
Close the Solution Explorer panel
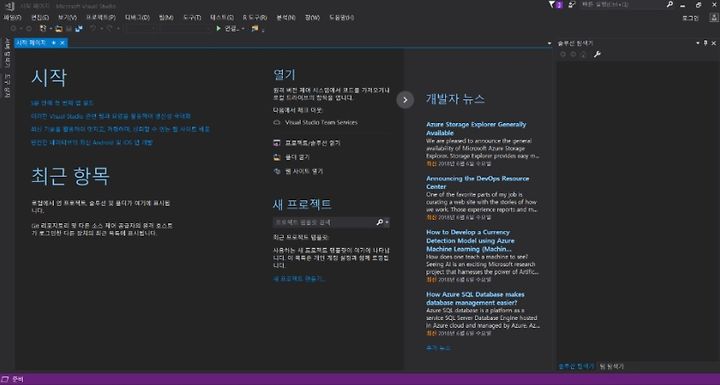(x=714, y=43)
